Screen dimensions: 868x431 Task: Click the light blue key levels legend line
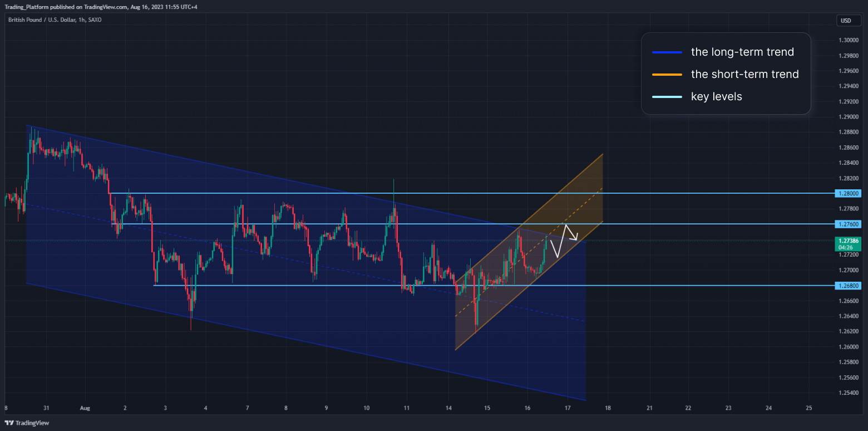tap(667, 97)
